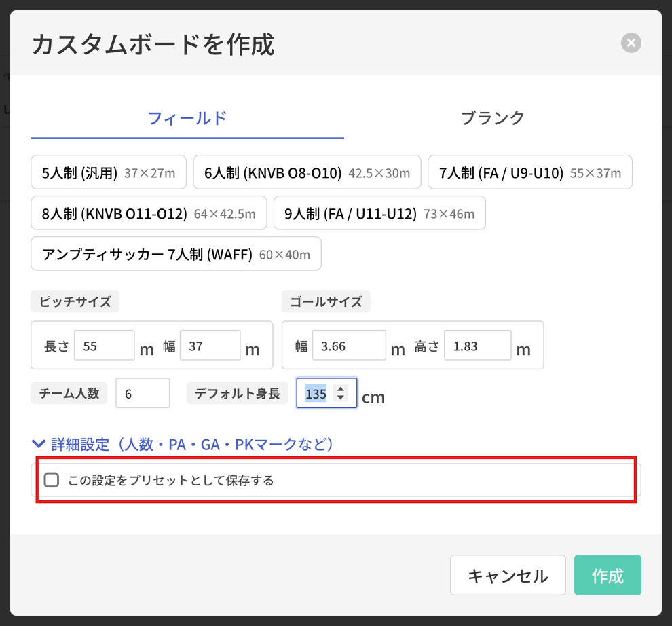Click the チーム人数 input field
The height and width of the screenshot is (626, 672).
pos(143,393)
